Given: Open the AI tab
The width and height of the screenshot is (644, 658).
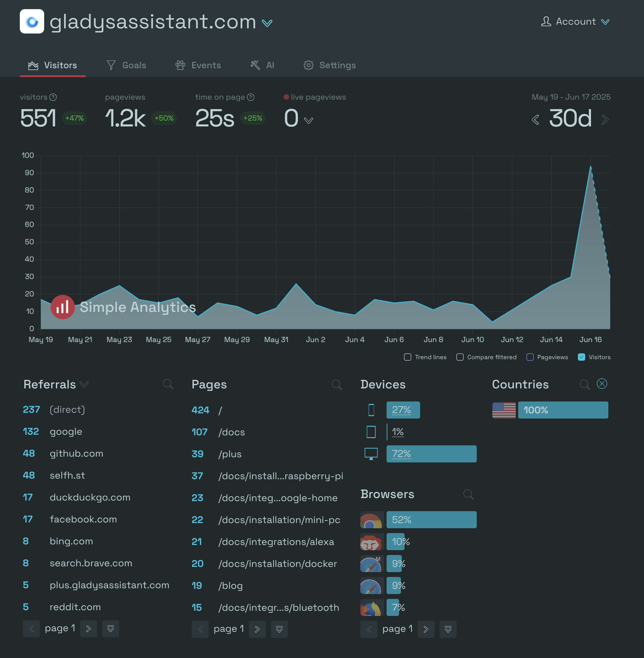Looking at the screenshot, I should point(262,65).
